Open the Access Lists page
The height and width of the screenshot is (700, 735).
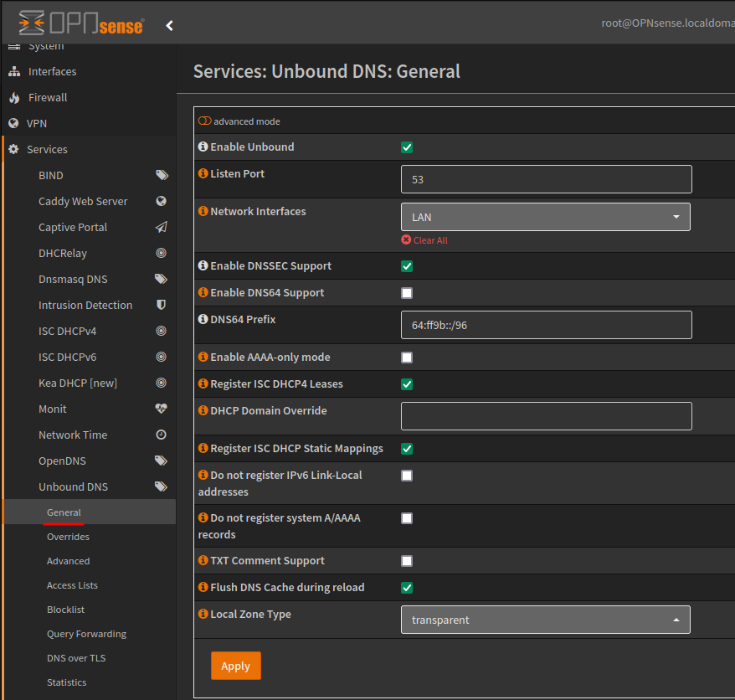pos(89,585)
